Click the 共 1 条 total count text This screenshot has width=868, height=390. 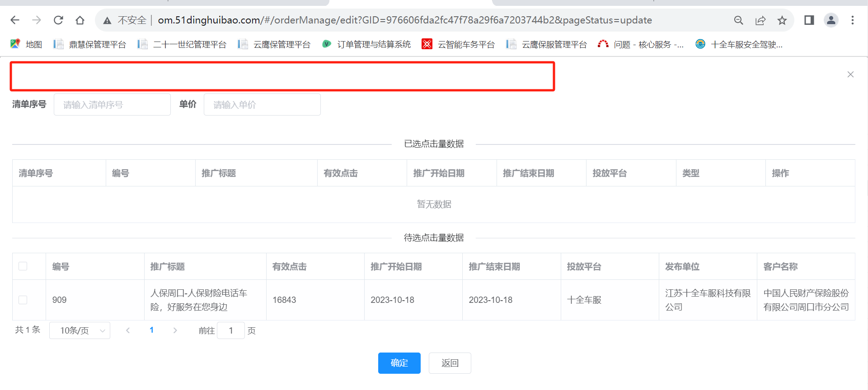tap(28, 330)
